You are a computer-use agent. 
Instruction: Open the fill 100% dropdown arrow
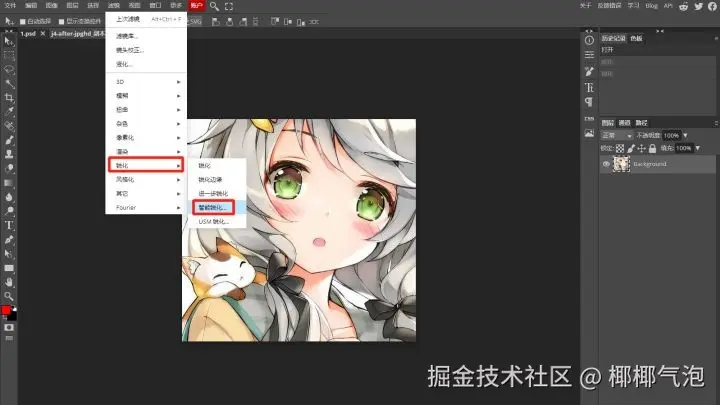tap(698, 148)
